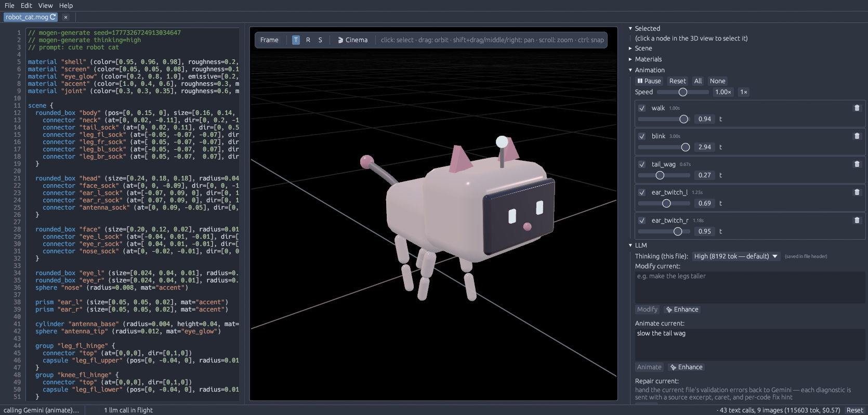Switch to R rotate gizmo mode
This screenshot has width=868, height=415.
tap(308, 40)
